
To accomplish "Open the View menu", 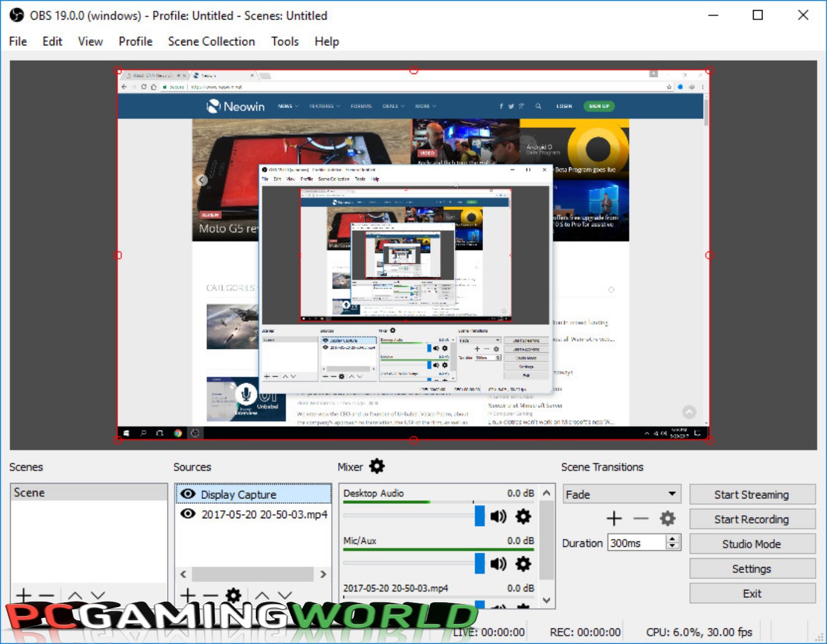I will [x=90, y=41].
